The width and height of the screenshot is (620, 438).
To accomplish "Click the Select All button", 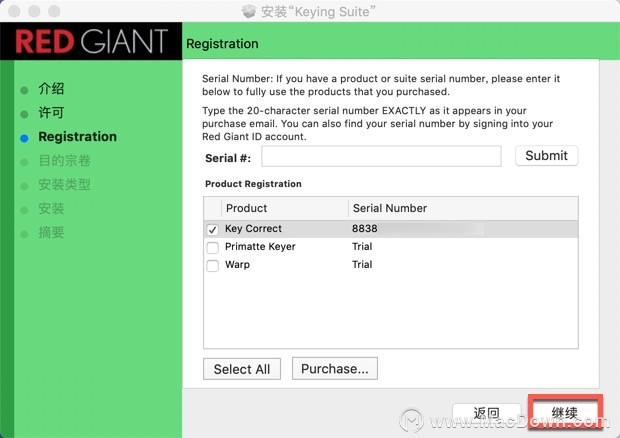I will [242, 369].
